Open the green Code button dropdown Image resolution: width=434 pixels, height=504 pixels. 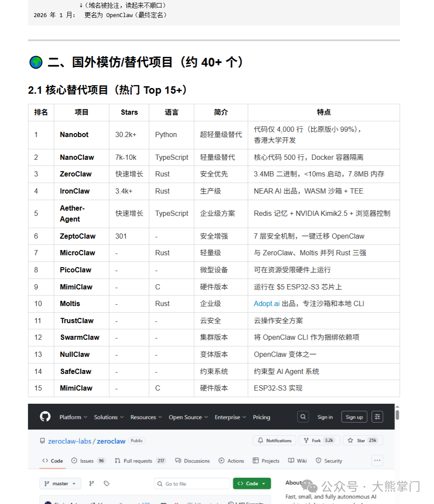tap(252, 483)
